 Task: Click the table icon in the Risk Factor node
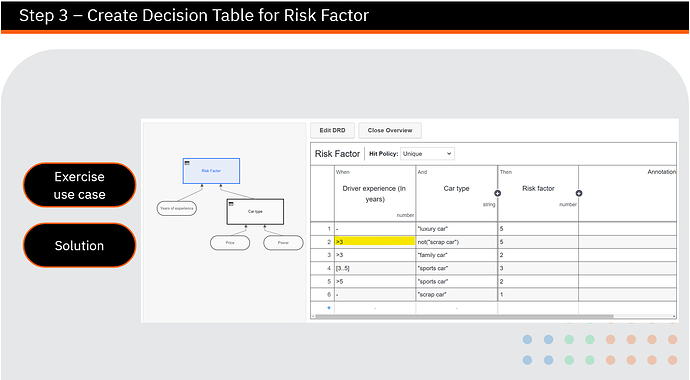(187, 163)
